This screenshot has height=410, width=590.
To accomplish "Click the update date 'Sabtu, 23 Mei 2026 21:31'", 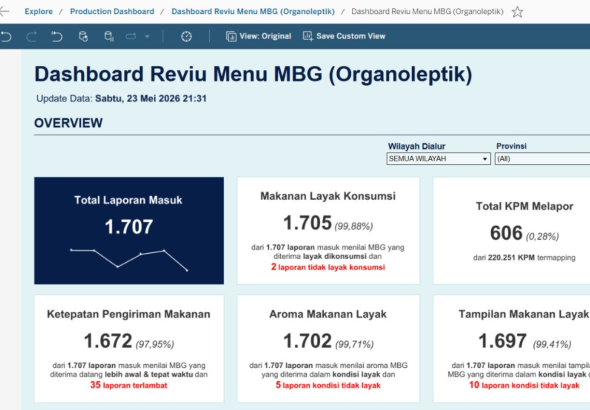I will [x=151, y=99].
